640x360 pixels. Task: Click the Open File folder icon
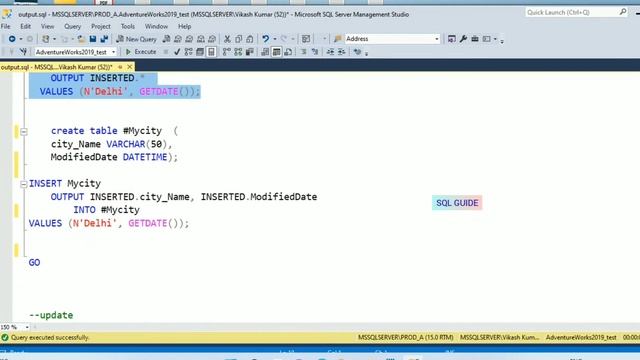[x=81, y=39]
